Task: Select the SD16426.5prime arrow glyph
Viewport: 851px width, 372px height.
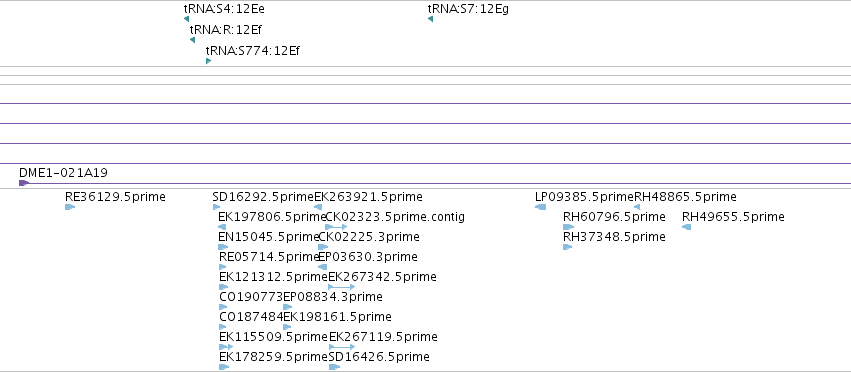Action: [x=334, y=367]
